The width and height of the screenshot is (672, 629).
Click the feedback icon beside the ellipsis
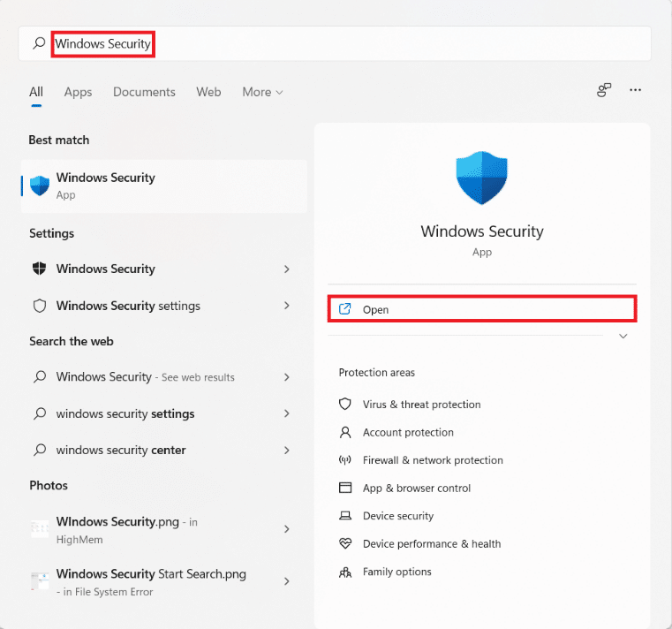(604, 90)
